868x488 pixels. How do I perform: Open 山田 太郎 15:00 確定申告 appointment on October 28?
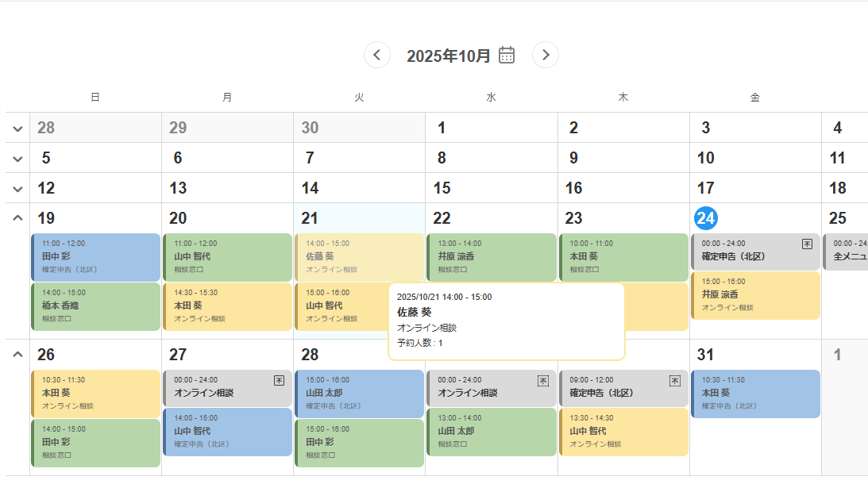coord(359,393)
